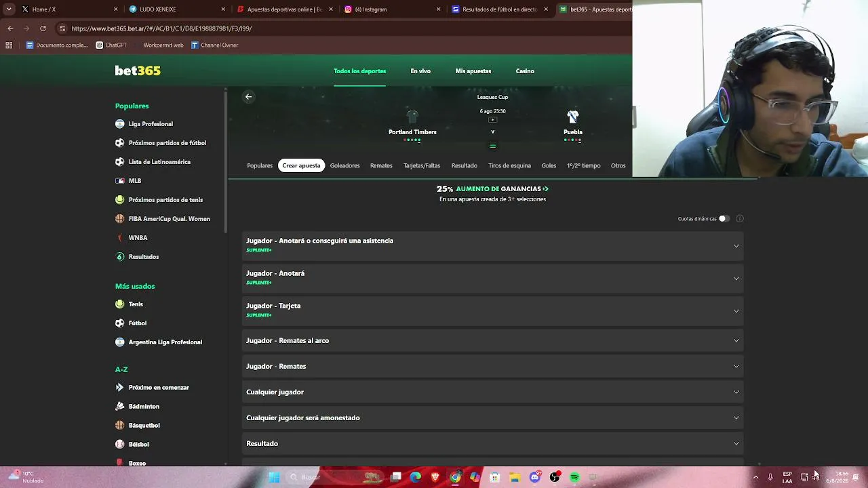
Task: Click the Portland Timbers jersey icon
Action: click(412, 117)
